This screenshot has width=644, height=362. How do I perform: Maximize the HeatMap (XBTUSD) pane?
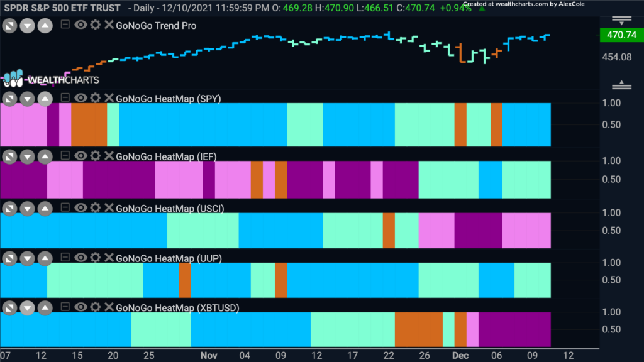pos(9,308)
